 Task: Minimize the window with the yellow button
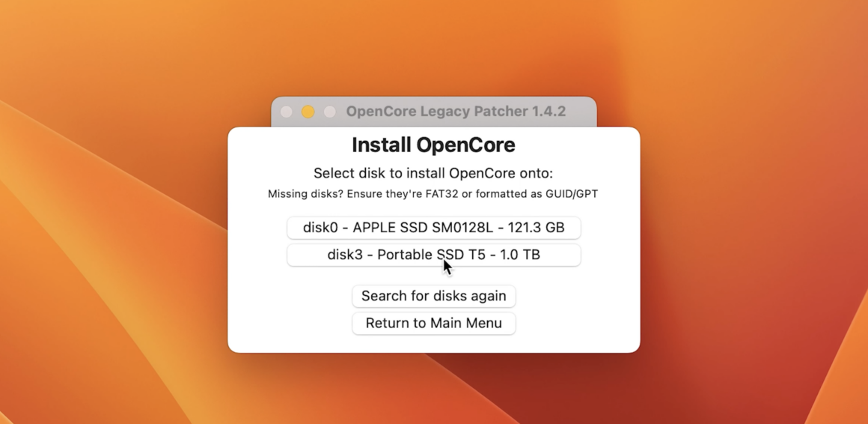(308, 112)
